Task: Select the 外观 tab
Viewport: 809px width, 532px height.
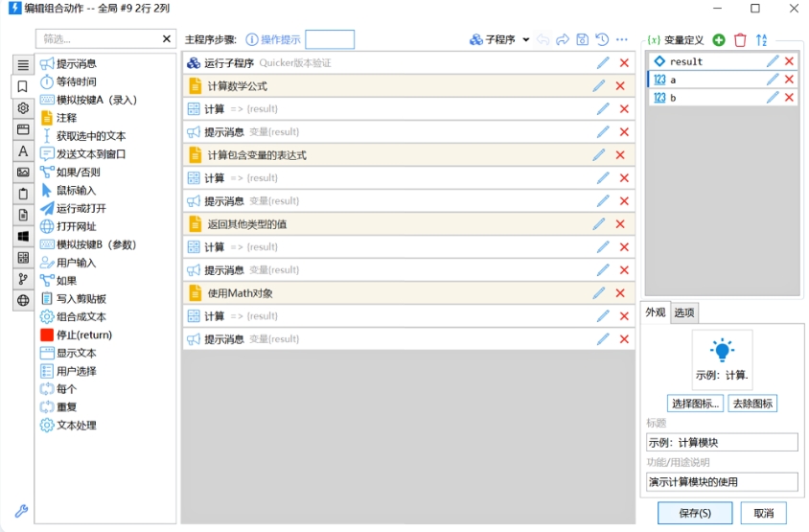Action: point(655,312)
